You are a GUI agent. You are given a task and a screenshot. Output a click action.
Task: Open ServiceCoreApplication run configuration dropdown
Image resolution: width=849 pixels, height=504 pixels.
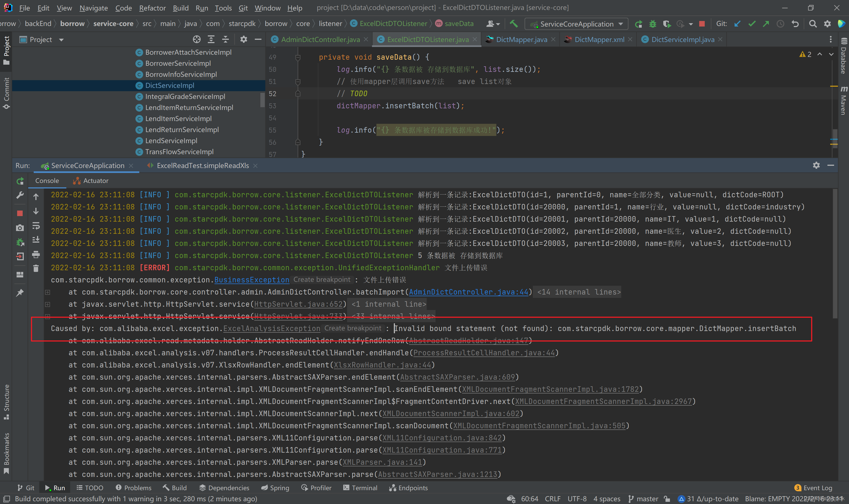(x=621, y=24)
